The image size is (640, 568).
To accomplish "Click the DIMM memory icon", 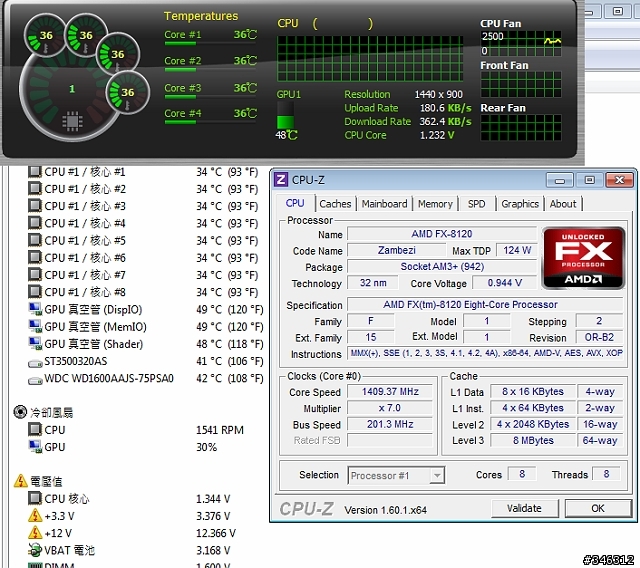I will [35, 565].
